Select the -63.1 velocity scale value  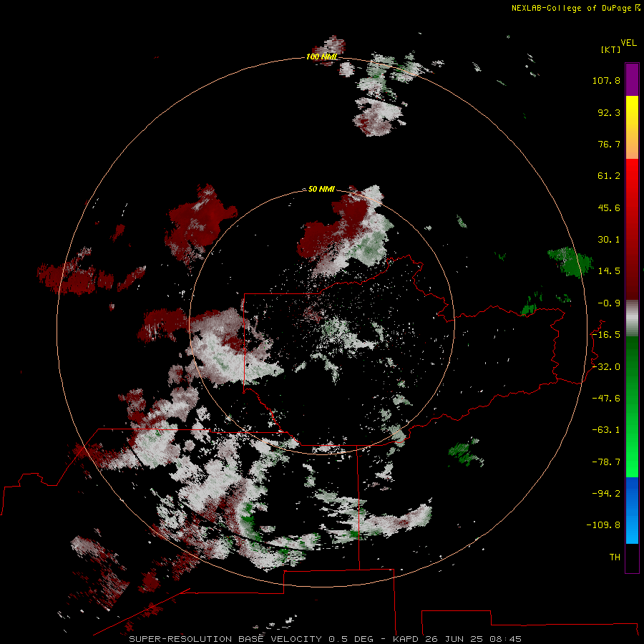click(606, 430)
